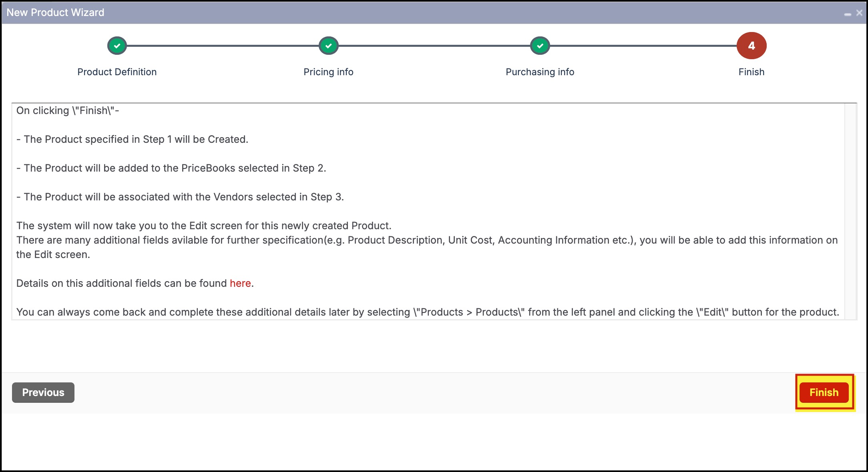Viewport: 868px width, 472px height.
Task: Click the 'associated with the Vendors' line
Action: (180, 197)
